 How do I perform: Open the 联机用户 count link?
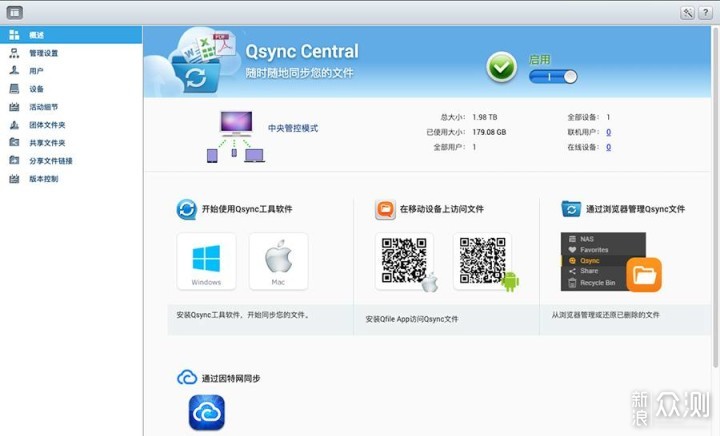608,132
